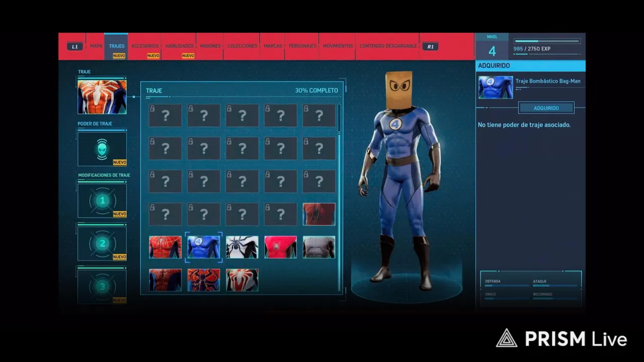
Task: Switch to the TRAJES tab
Action: tap(116, 46)
